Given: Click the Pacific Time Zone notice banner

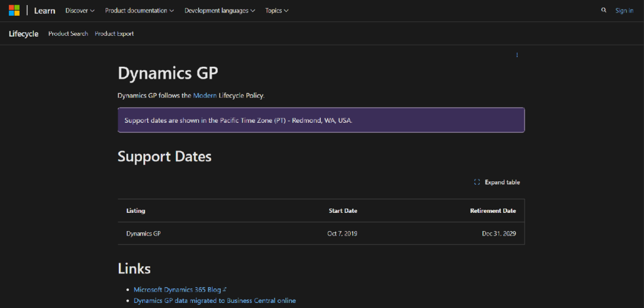Looking at the screenshot, I should 321,120.
